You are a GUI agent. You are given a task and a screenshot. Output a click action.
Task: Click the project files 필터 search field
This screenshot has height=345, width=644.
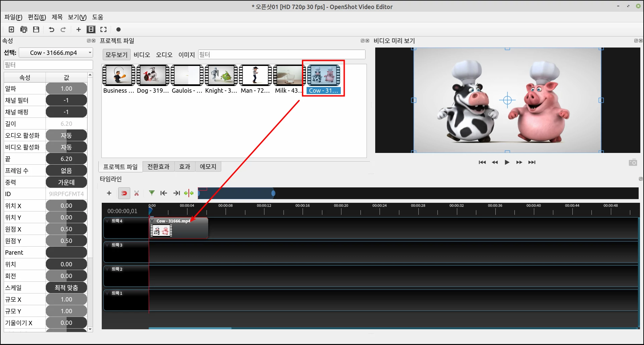pyautogui.click(x=281, y=55)
